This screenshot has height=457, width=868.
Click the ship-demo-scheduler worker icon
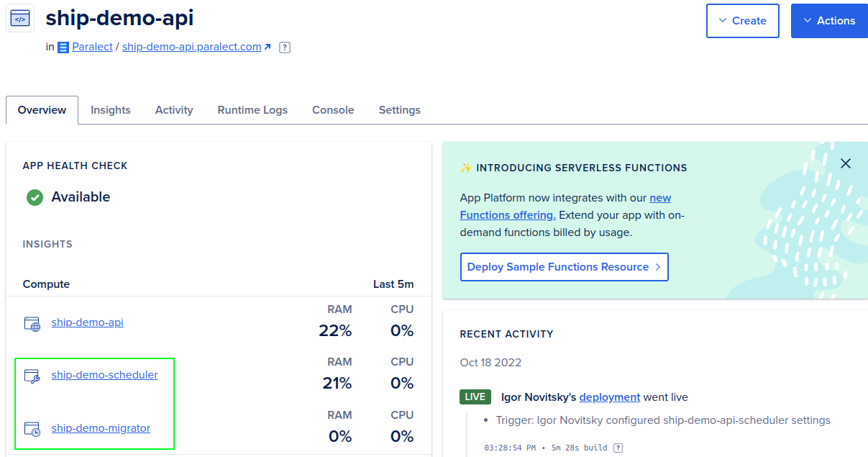click(x=32, y=376)
